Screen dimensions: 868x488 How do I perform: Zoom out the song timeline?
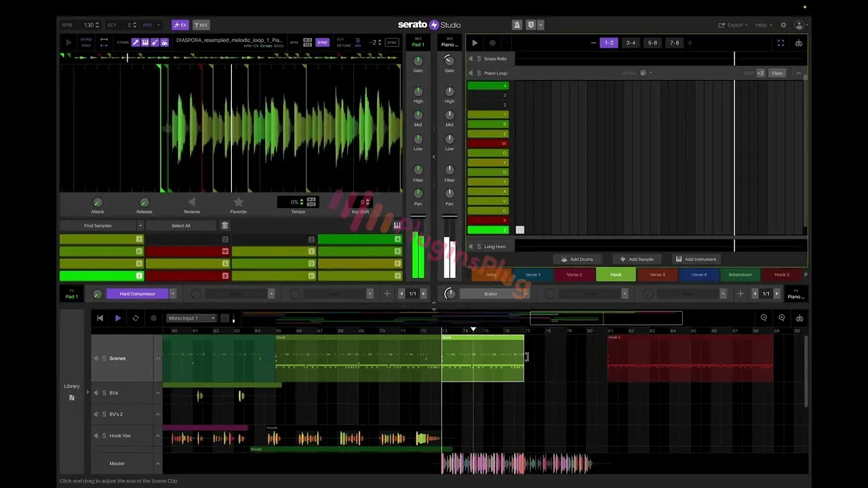click(764, 318)
